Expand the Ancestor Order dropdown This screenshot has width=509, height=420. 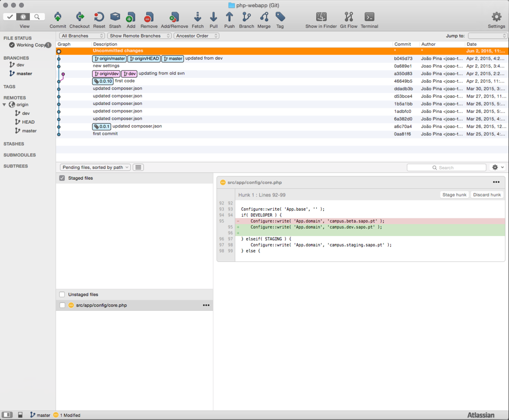(x=196, y=36)
